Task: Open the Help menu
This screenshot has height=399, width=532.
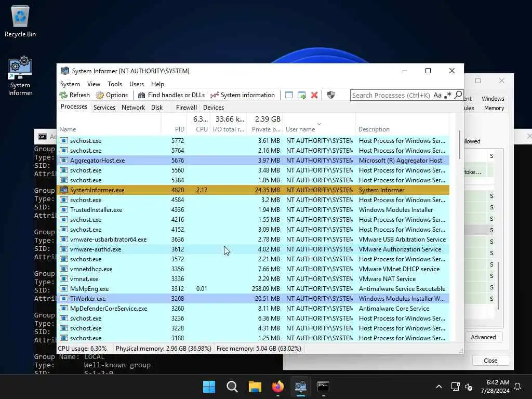Action: click(157, 84)
